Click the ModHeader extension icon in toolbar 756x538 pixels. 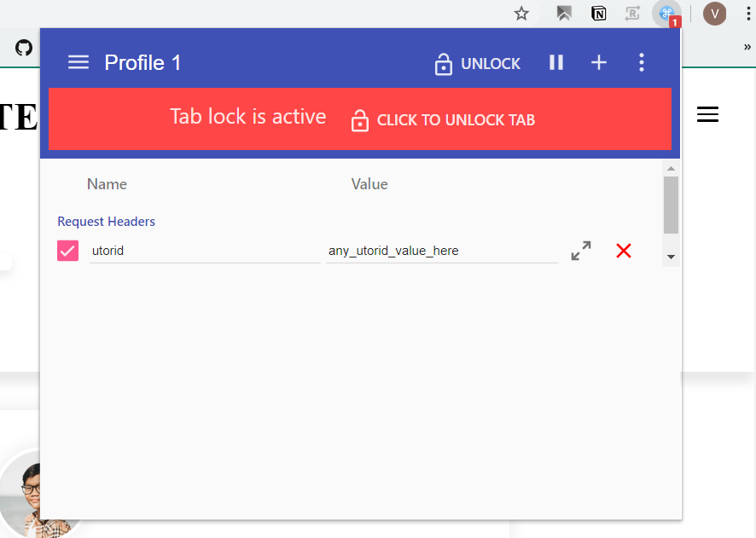666,14
